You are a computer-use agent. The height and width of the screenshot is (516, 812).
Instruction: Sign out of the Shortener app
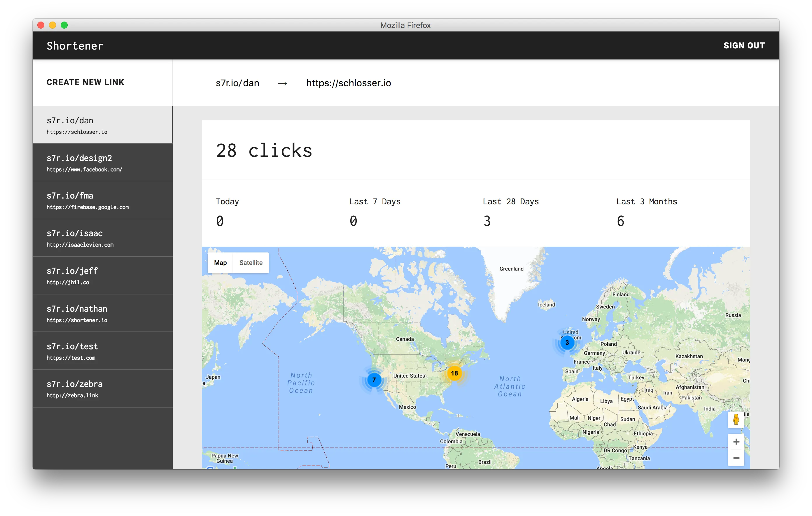(744, 45)
